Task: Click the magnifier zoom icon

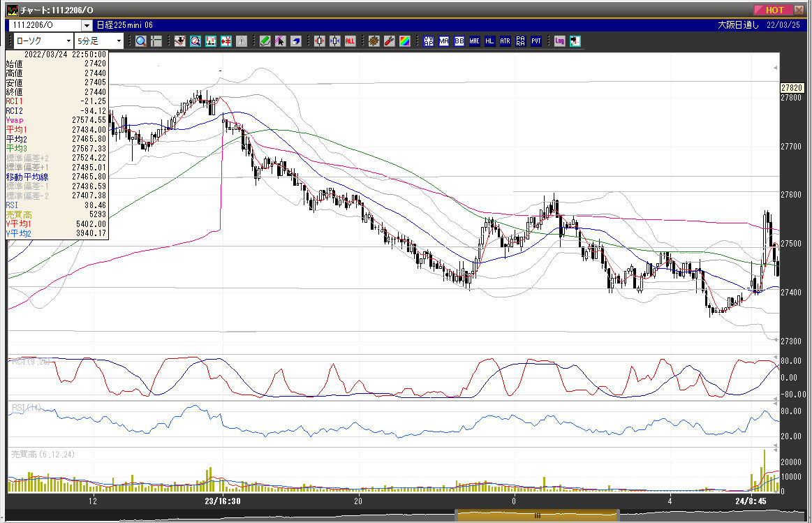Action: click(141, 41)
